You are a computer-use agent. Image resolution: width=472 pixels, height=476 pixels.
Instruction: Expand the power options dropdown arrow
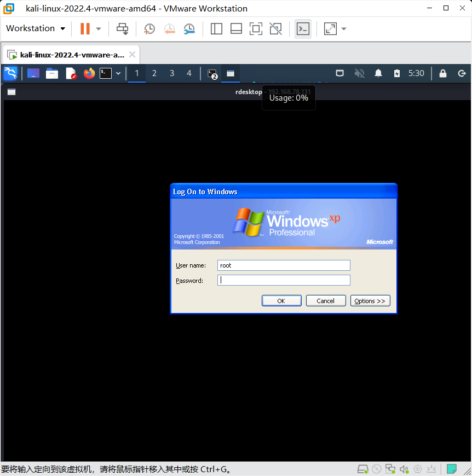pyautogui.click(x=99, y=29)
